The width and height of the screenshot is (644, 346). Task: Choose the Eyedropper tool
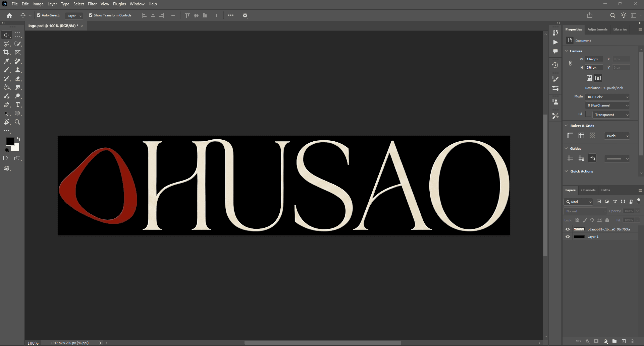click(6, 61)
